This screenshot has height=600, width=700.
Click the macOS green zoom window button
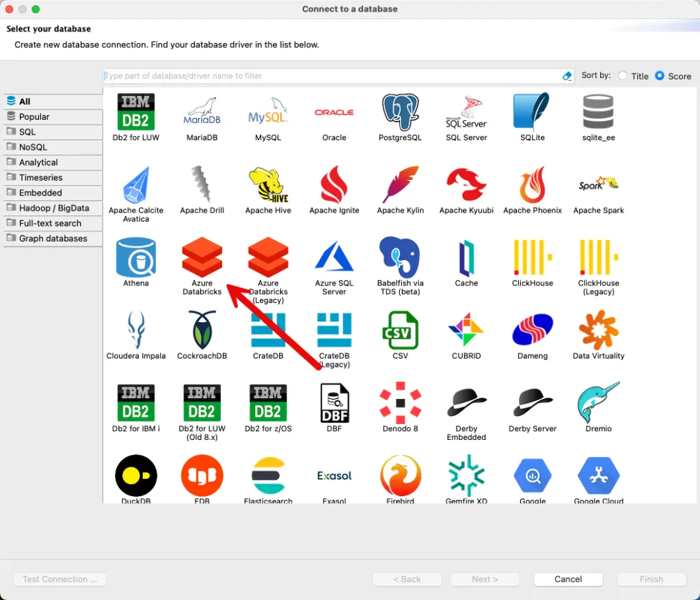pyautogui.click(x=36, y=10)
